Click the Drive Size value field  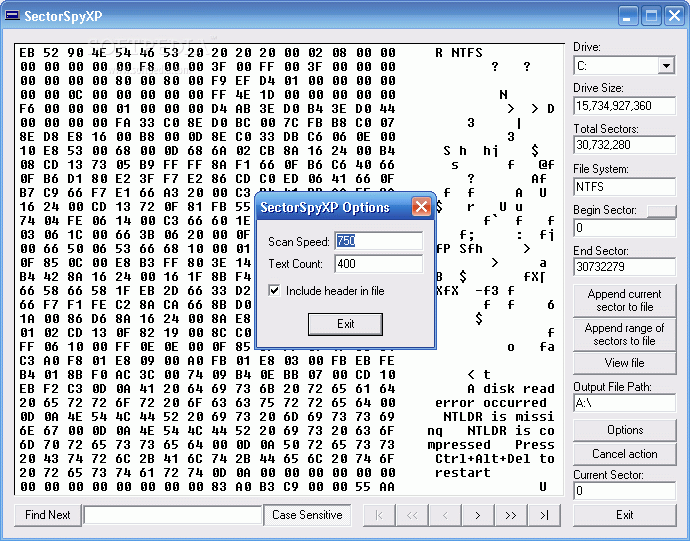pos(624,106)
